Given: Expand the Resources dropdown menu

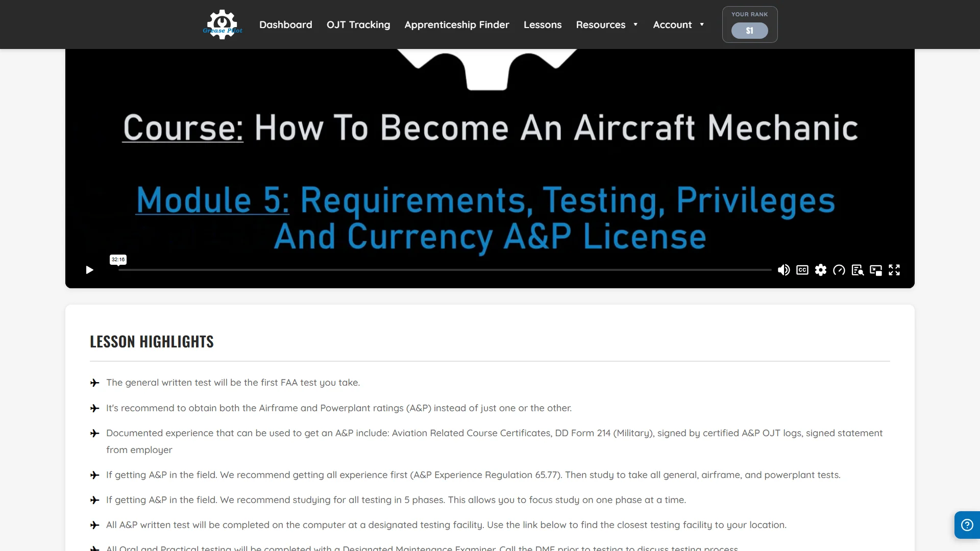Looking at the screenshot, I should [607, 24].
